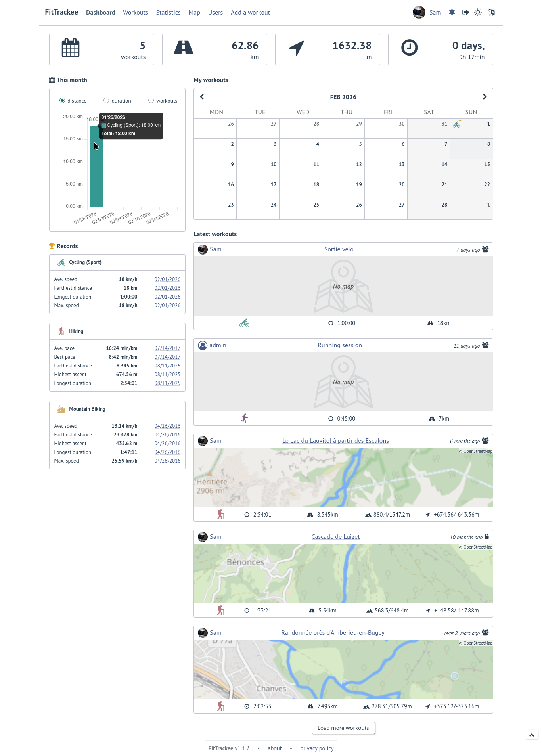The height and width of the screenshot is (756, 542).
Task: Click Lac du Lauvitel map thumbnail
Action: pyautogui.click(x=343, y=478)
